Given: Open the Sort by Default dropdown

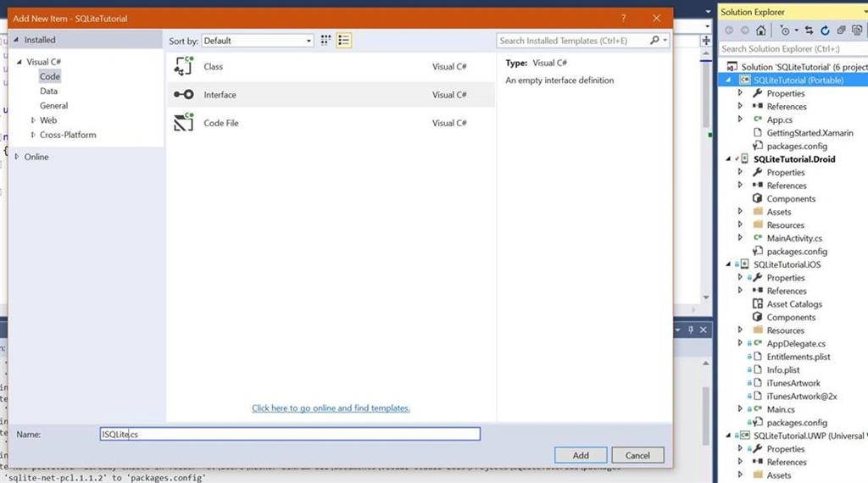Looking at the screenshot, I should (x=258, y=41).
